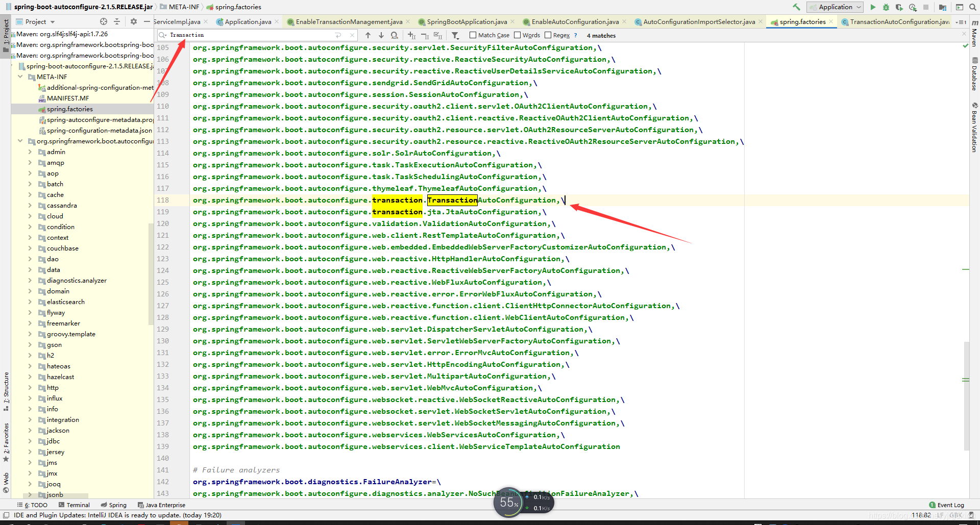
Task: Open the Project view selector dropdown
Action: click(35, 21)
